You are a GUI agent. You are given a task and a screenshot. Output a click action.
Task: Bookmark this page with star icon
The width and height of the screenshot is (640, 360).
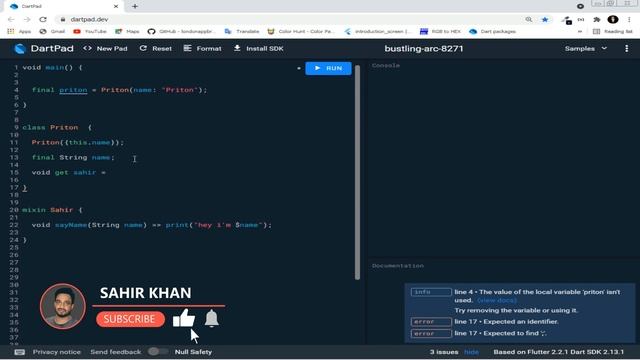pyautogui.click(x=545, y=20)
